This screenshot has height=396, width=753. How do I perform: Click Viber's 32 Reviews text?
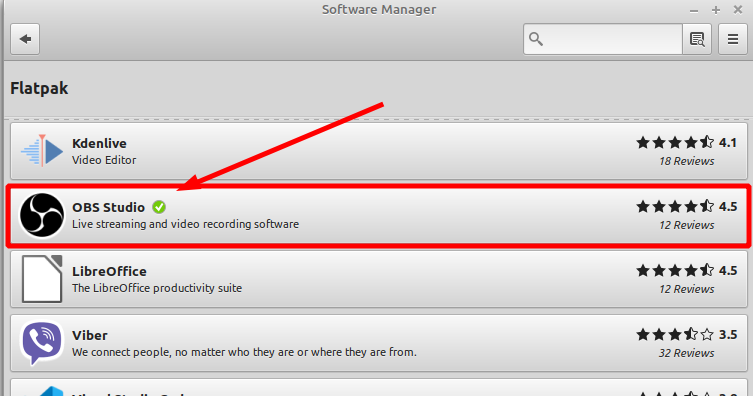point(686,353)
